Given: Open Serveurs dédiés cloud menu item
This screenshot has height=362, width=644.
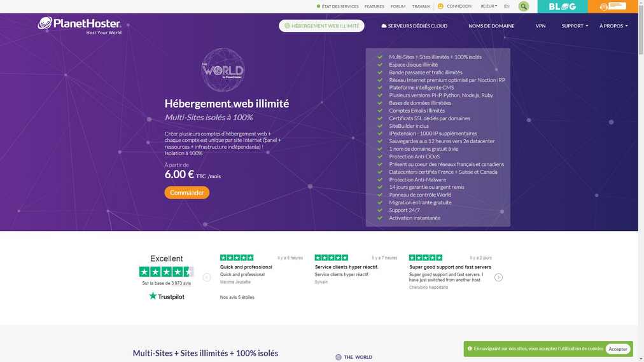Looking at the screenshot, I should (x=414, y=26).
